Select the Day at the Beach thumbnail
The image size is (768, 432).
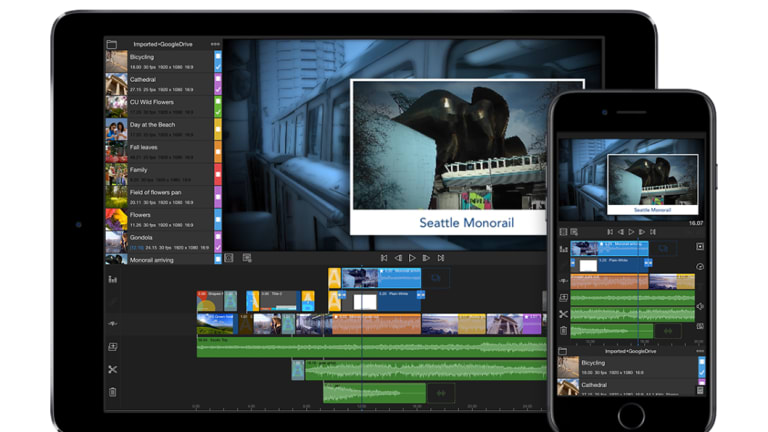[117, 129]
